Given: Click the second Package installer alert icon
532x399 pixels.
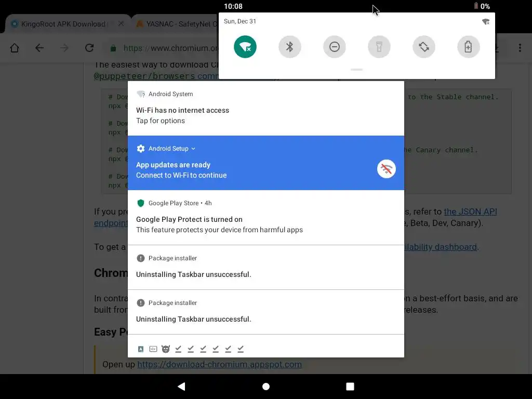Looking at the screenshot, I should coord(140,303).
